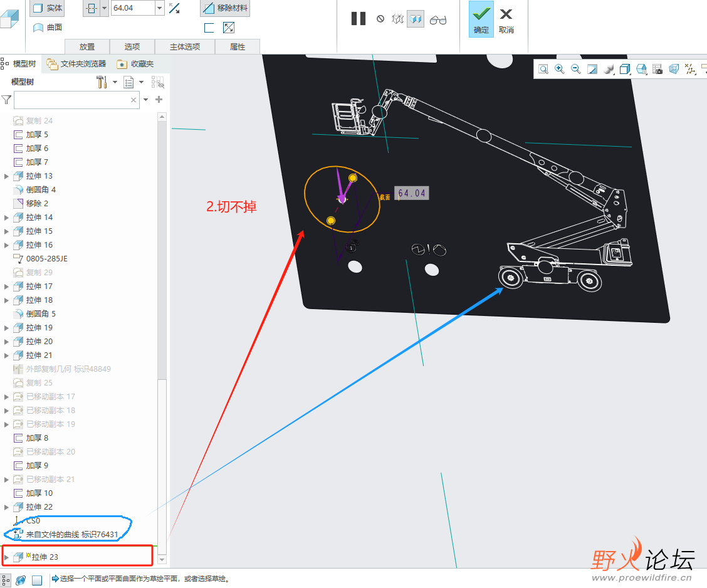The height and width of the screenshot is (588, 707).
Task: Click the depth dimension 64.04 in viewport
Action: (x=412, y=193)
